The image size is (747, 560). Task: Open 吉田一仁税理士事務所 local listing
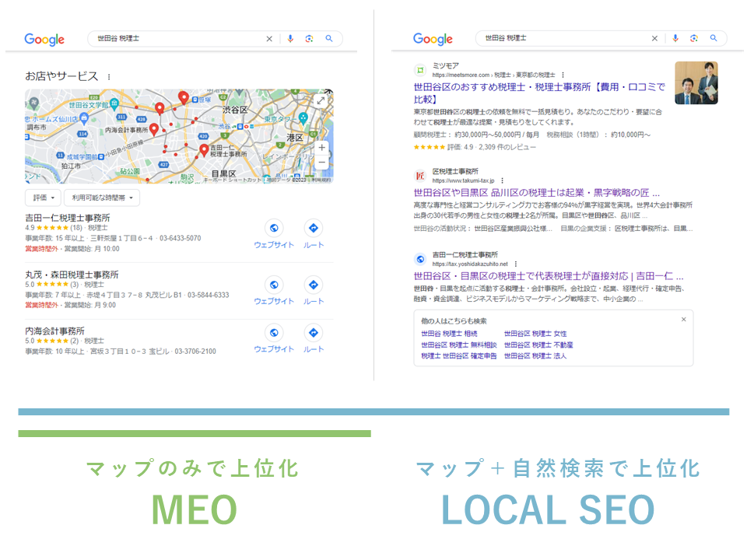click(x=68, y=218)
